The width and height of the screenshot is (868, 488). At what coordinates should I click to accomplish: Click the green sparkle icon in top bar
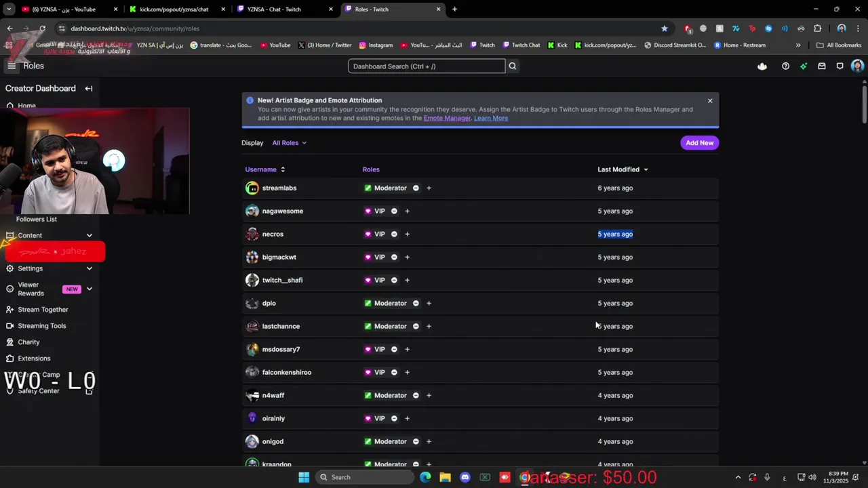point(804,66)
